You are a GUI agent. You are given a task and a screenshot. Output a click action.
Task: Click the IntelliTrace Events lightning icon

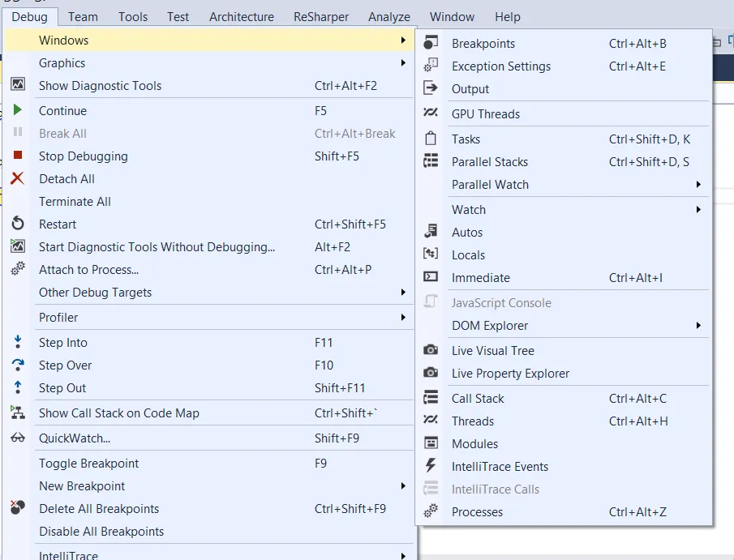[x=431, y=467]
